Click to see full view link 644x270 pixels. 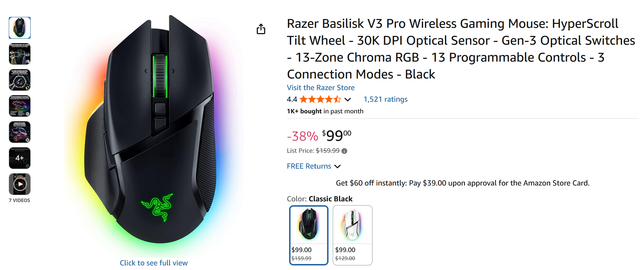click(x=154, y=263)
